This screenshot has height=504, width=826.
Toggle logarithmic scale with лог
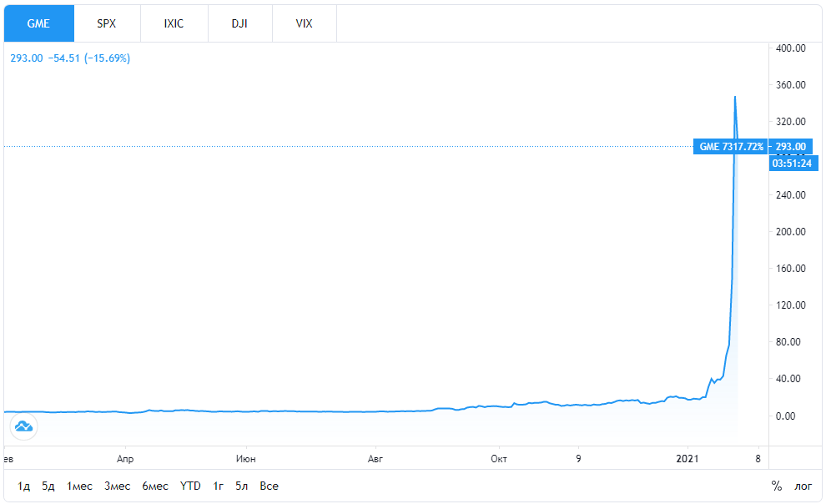(x=803, y=486)
